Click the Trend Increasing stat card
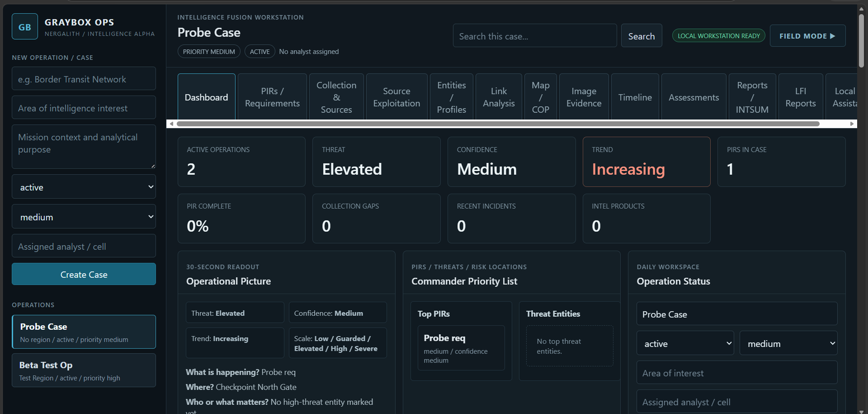The width and height of the screenshot is (868, 414). point(646,162)
